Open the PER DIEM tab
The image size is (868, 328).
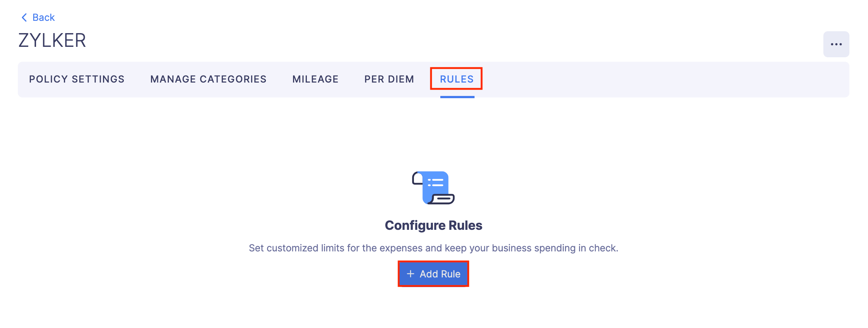coord(389,79)
